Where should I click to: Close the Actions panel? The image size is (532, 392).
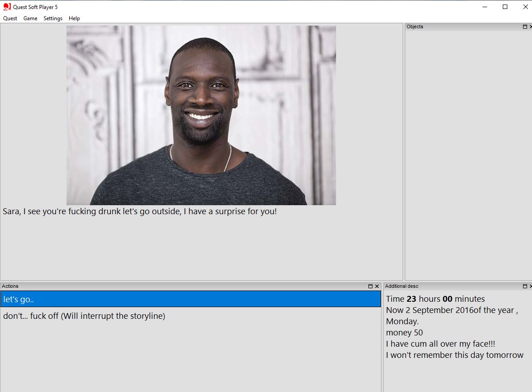[377, 286]
